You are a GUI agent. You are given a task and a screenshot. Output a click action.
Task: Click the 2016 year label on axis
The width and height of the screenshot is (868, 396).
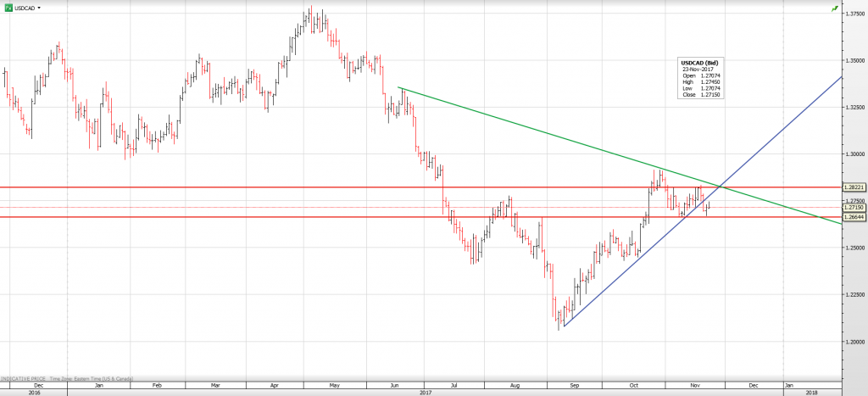point(34,393)
